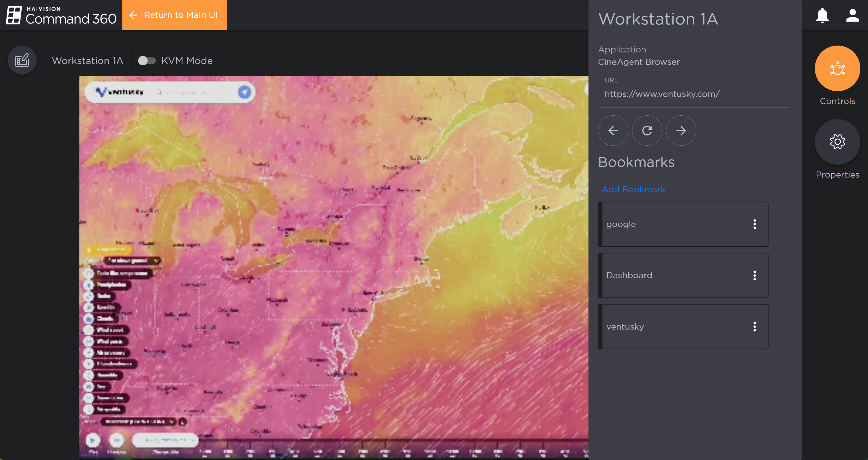Screen dimensions: 868x460
Task: Select the Controls panel icon
Action: [837, 68]
